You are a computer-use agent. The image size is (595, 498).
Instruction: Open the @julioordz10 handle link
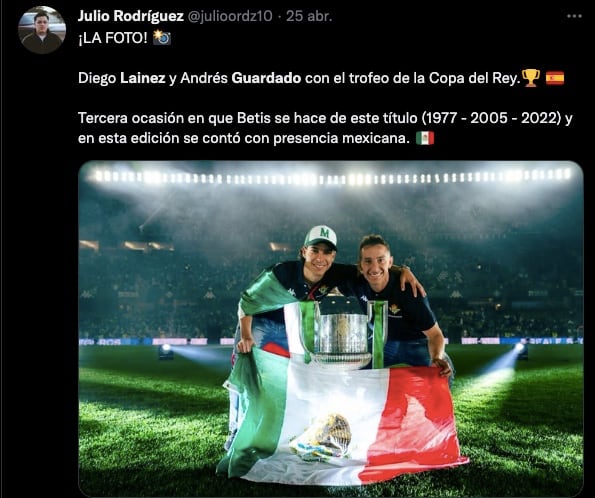pos(230,16)
